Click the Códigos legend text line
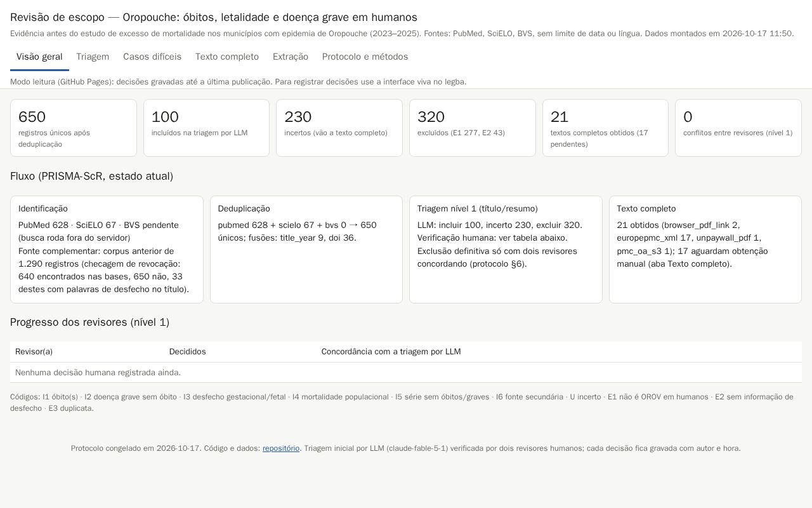 402,403
